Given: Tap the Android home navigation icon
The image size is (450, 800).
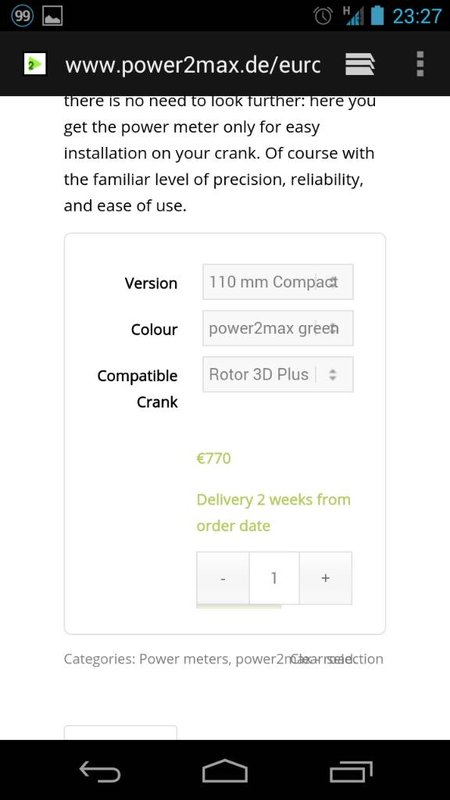Looking at the screenshot, I should (224, 771).
